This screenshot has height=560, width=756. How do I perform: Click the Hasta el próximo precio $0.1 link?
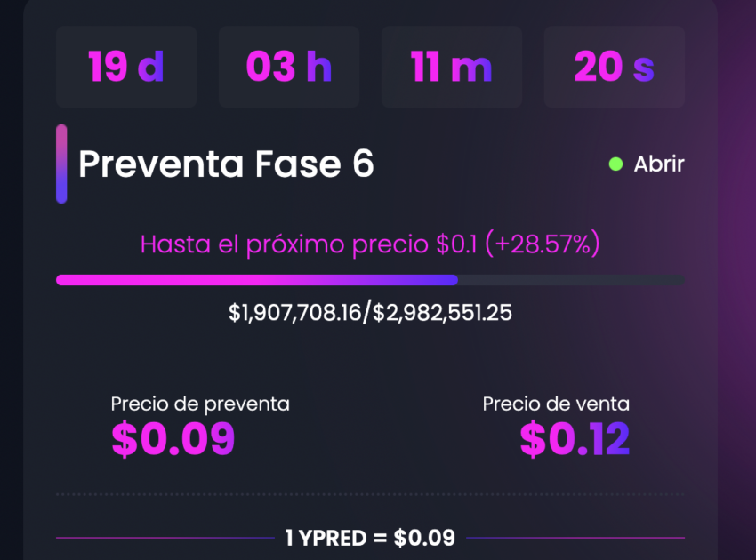pyautogui.click(x=370, y=244)
